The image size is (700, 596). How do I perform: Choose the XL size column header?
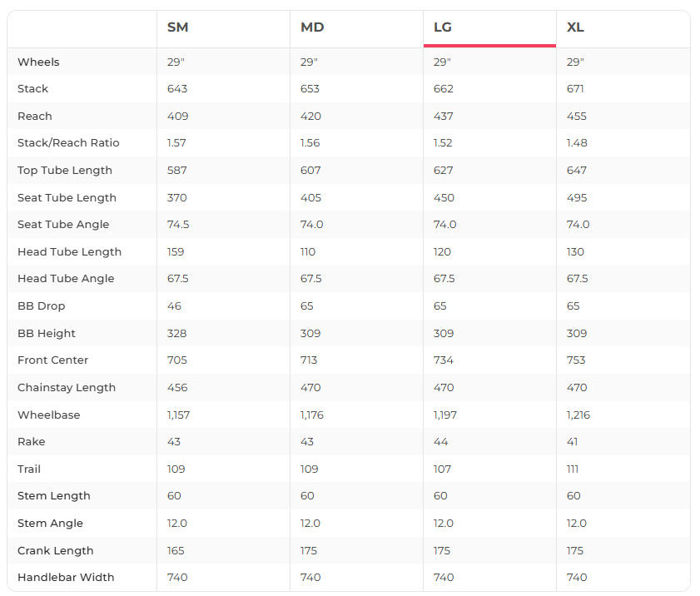tap(575, 27)
